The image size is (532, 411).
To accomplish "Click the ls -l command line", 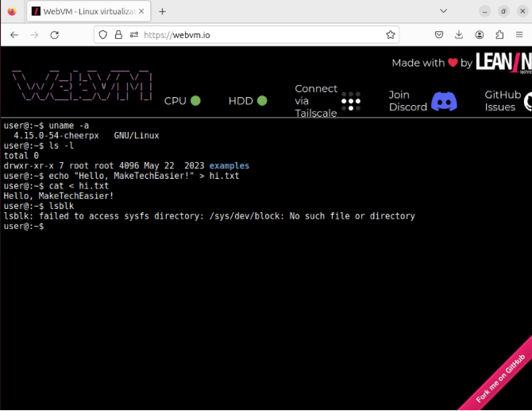I will (x=39, y=145).
